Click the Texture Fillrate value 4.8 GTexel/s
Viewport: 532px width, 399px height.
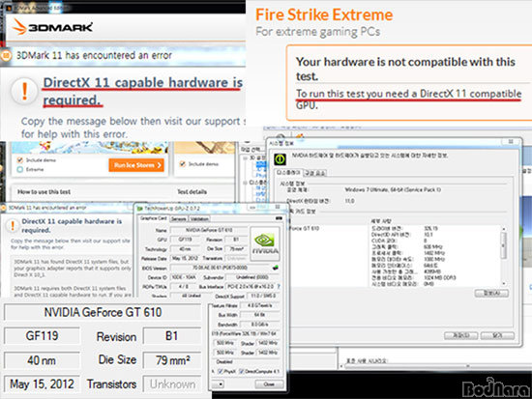259,305
